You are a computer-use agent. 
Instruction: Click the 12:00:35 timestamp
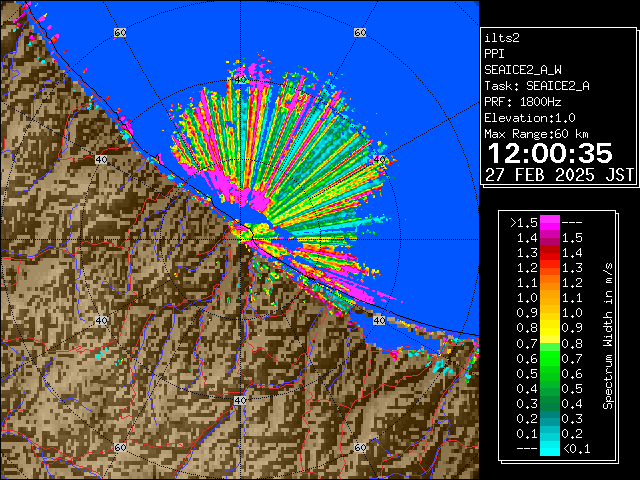550,153
